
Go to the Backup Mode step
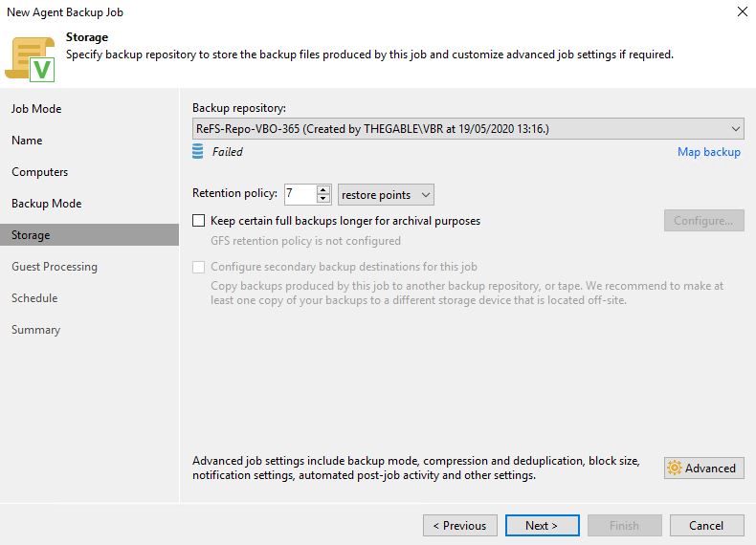[46, 204]
